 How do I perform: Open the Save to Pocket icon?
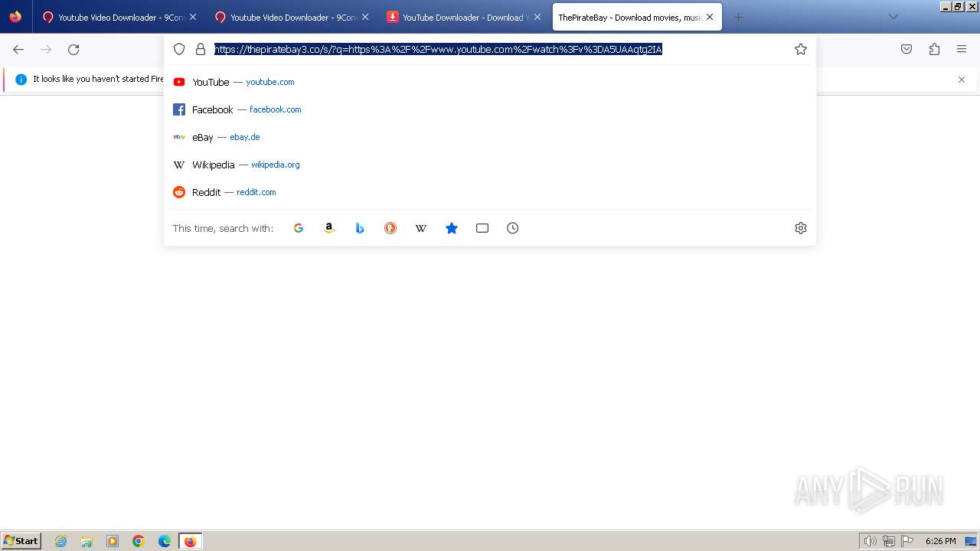pos(906,50)
